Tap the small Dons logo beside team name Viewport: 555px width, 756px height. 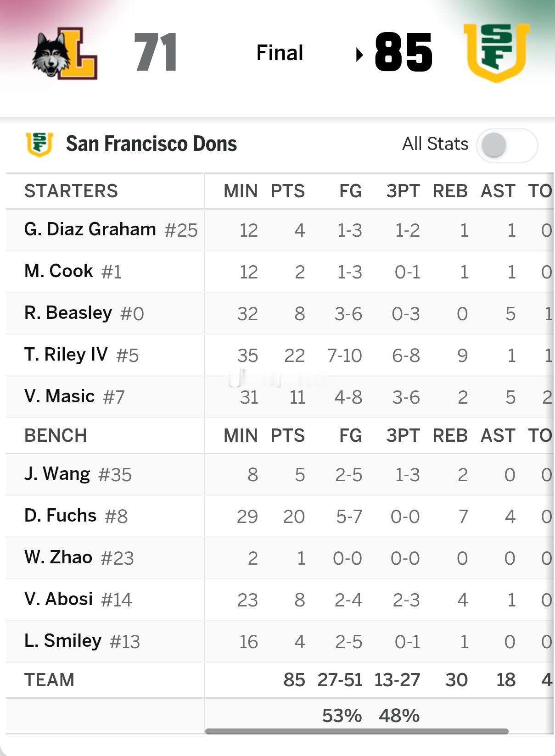tap(39, 144)
